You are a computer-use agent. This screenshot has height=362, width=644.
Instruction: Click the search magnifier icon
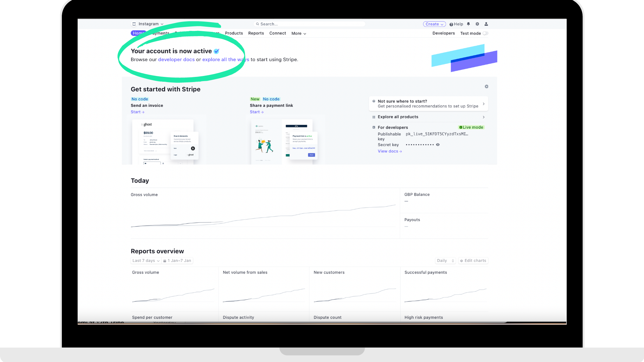tap(258, 24)
